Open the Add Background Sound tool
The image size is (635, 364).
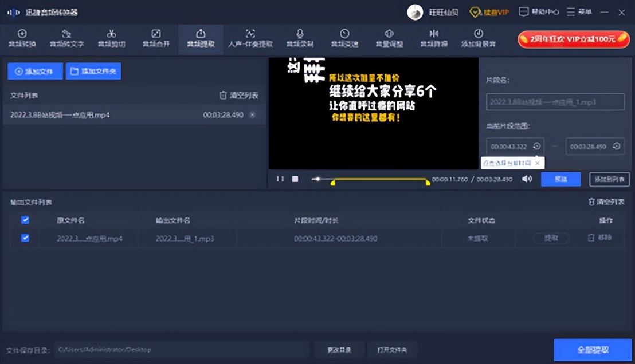pos(479,38)
